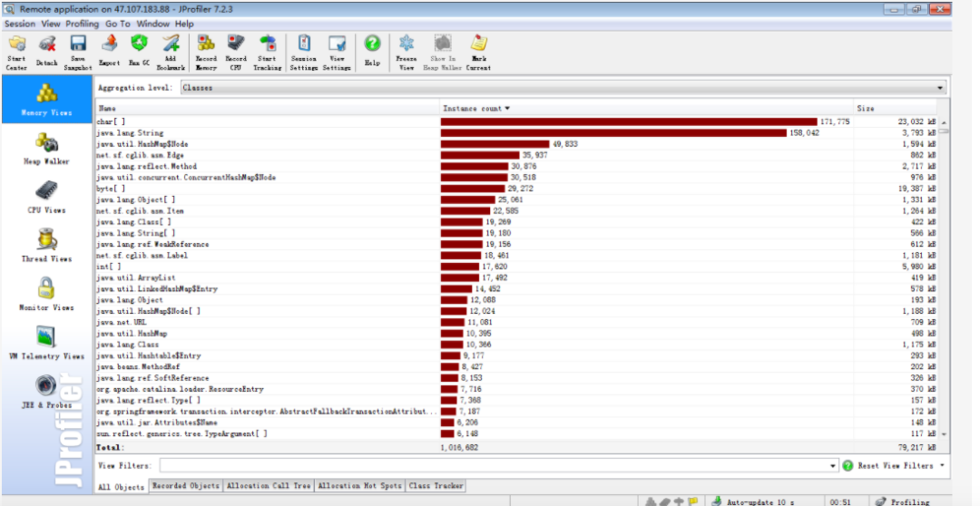Select the char[ ] class row

[x=516, y=122]
